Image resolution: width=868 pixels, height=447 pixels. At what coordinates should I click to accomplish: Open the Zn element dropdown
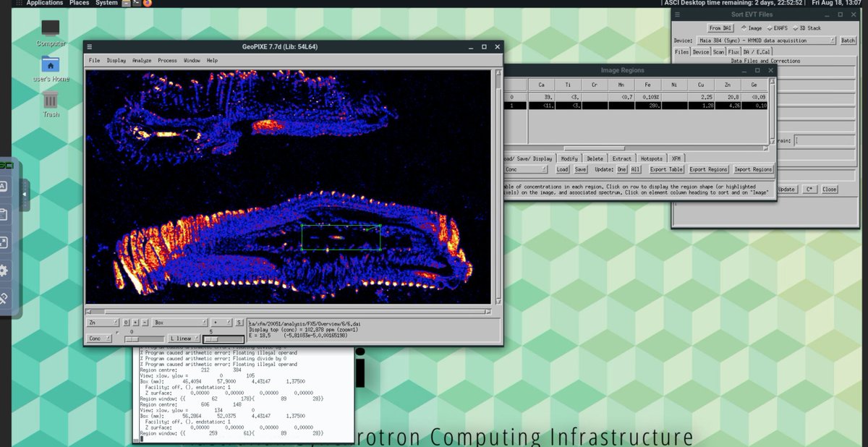point(102,322)
